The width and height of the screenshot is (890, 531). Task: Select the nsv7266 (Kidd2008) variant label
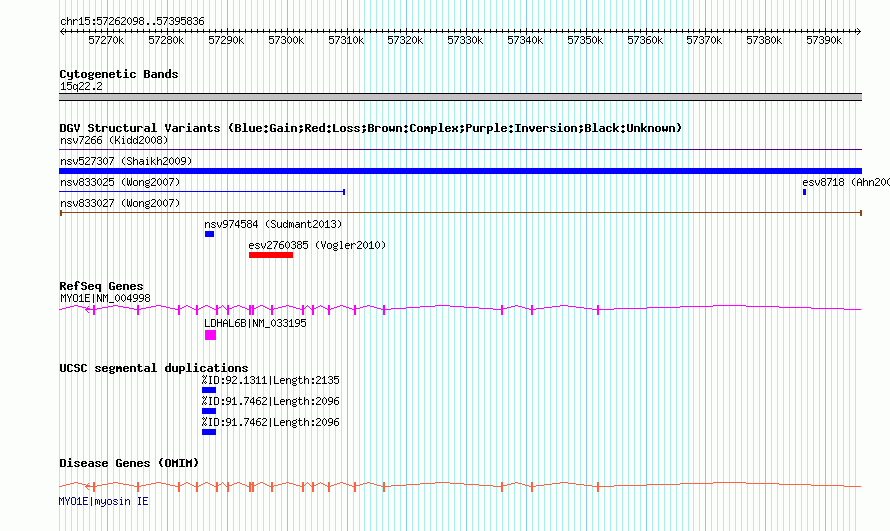pyautogui.click(x=114, y=140)
